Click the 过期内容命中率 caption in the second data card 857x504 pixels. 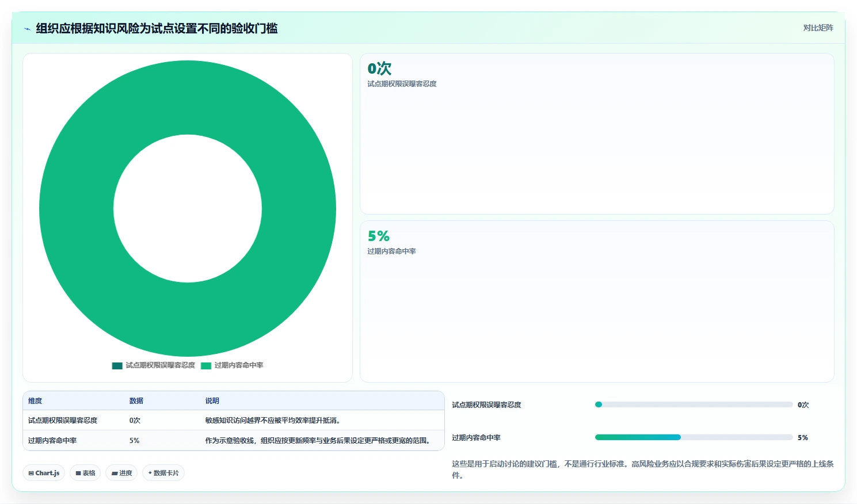point(391,251)
